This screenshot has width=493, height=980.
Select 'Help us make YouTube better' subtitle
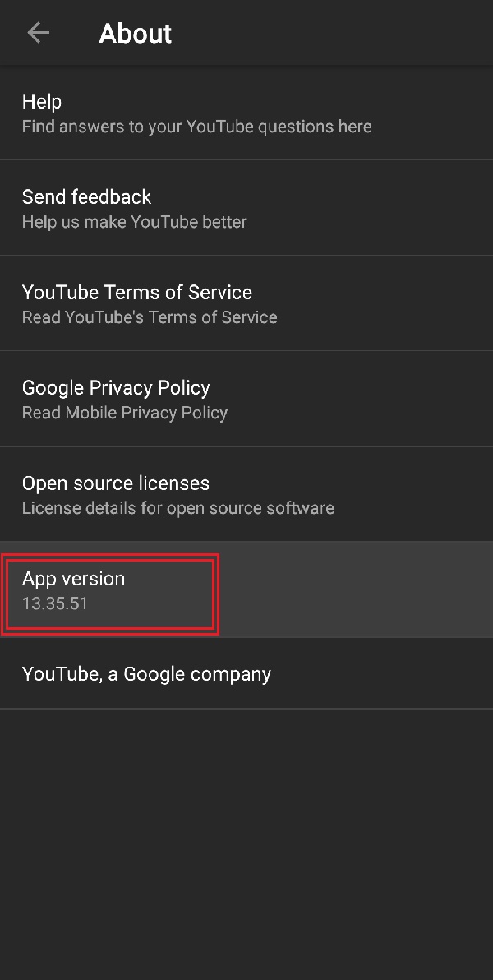tap(133, 221)
